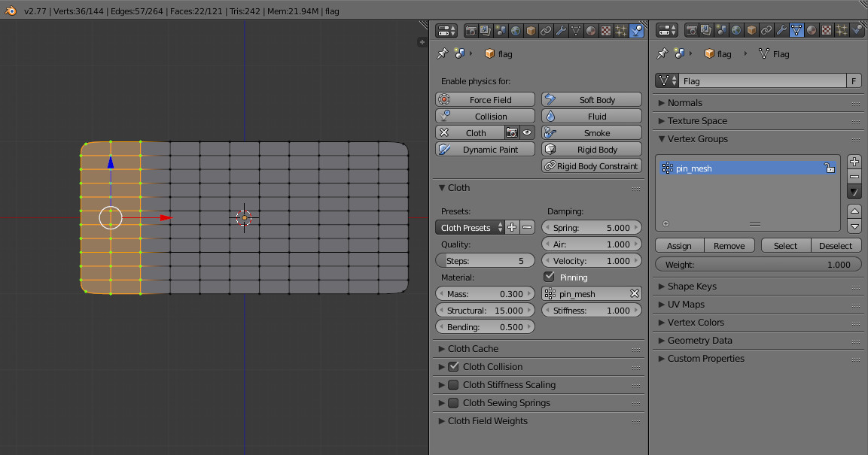Click the Spring damping value slider

tap(591, 227)
